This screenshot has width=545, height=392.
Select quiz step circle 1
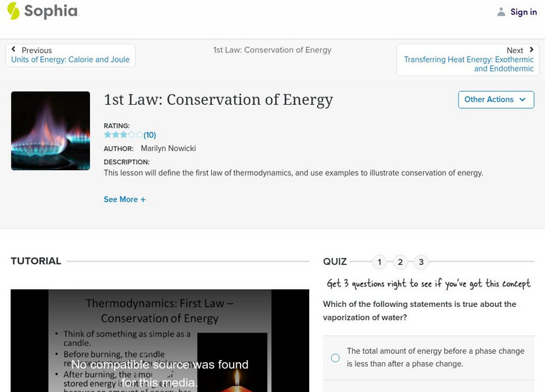tap(379, 261)
